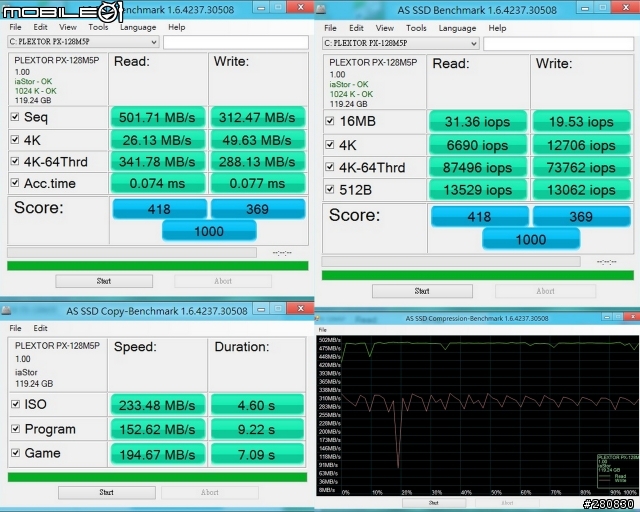Click Abort in Compression-Benchmark window
The height and width of the screenshot is (512, 640).
507,503
